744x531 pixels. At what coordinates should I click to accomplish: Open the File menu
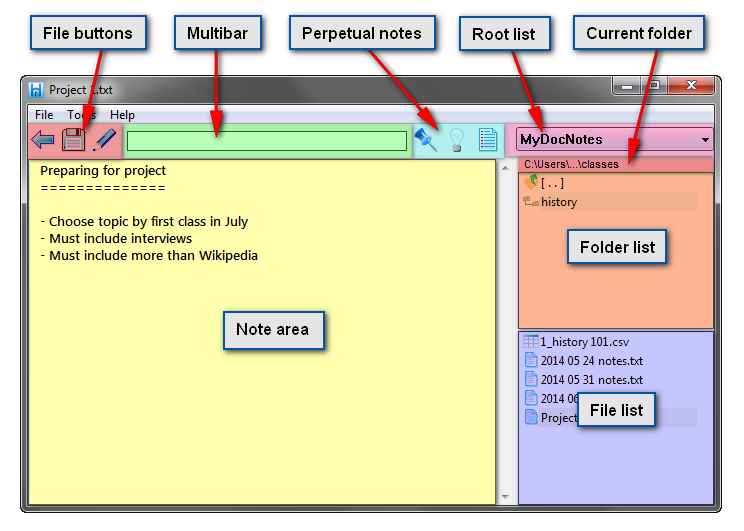coord(44,115)
